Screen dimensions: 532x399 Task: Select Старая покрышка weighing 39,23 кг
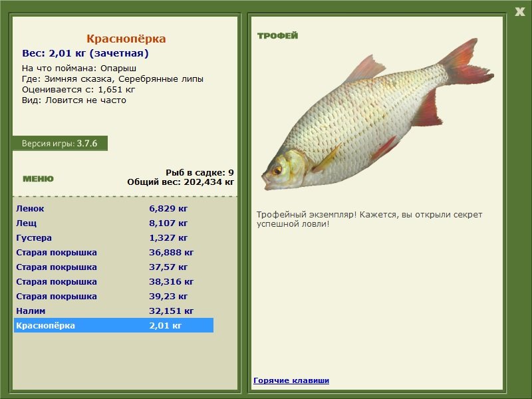(113, 296)
